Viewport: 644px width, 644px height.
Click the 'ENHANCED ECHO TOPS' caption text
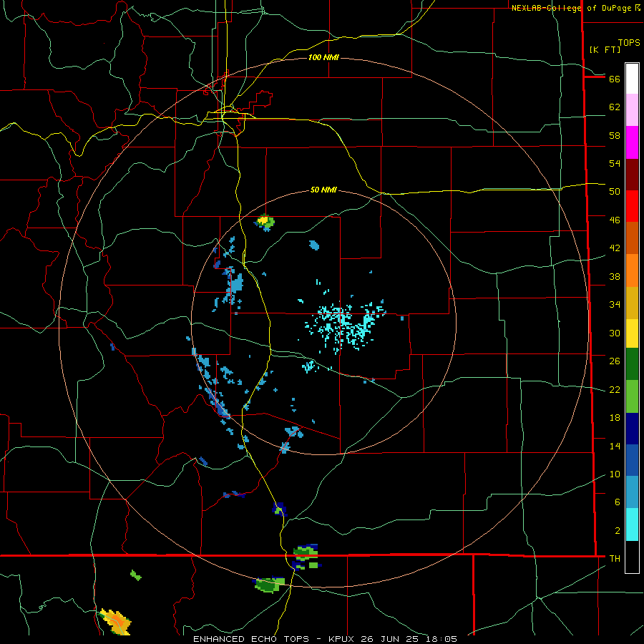tap(251, 639)
